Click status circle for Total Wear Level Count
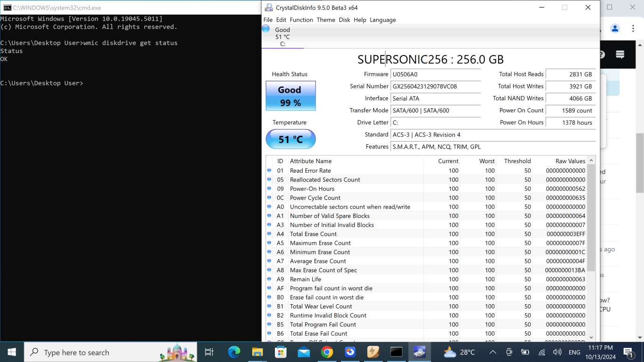This screenshot has height=362, width=644. 269,306
